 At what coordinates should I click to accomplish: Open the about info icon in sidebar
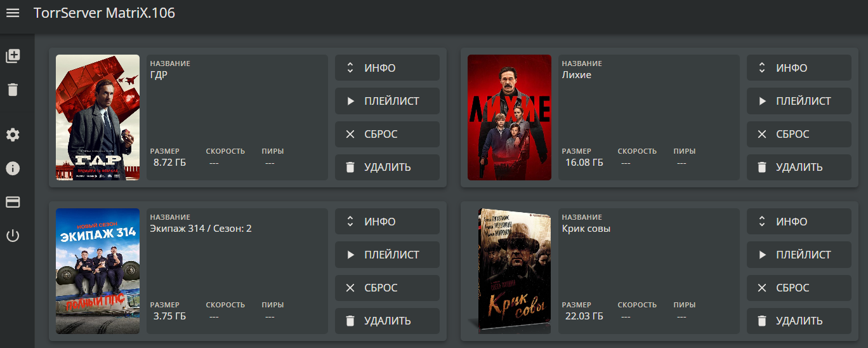(x=13, y=168)
